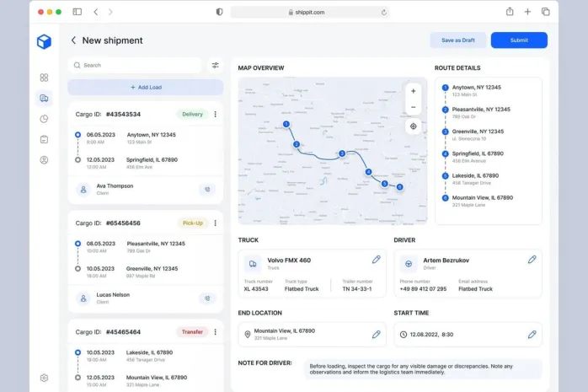Submit the new shipment
This screenshot has height=392, width=588.
519,40
